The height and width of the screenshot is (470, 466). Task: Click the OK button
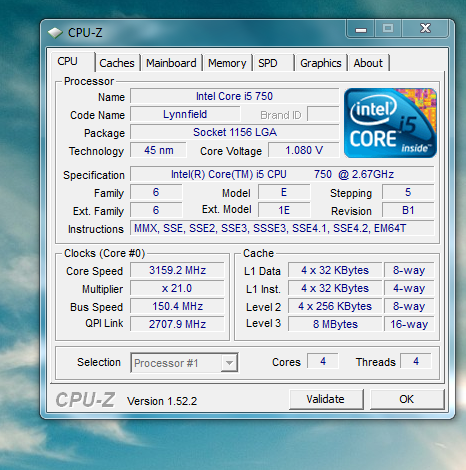(407, 399)
